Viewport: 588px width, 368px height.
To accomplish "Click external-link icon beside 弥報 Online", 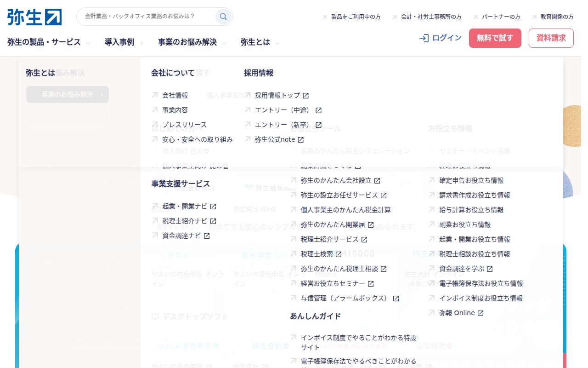I will click(x=481, y=313).
